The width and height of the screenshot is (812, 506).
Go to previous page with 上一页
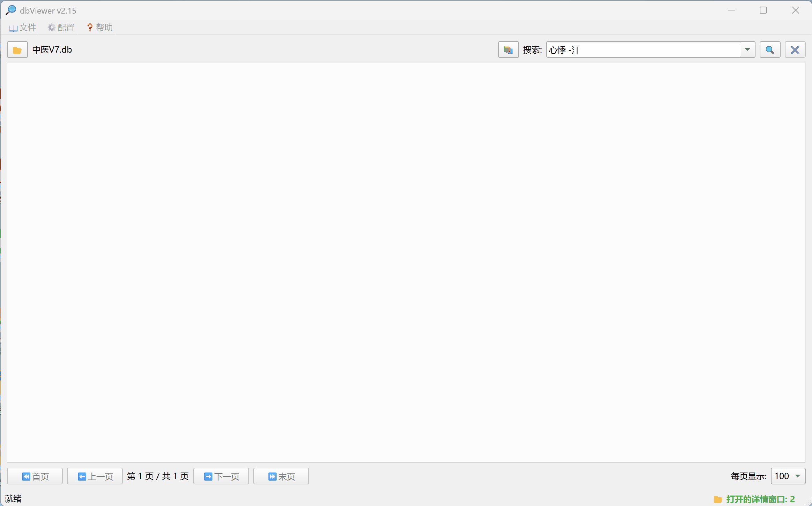pyautogui.click(x=95, y=476)
